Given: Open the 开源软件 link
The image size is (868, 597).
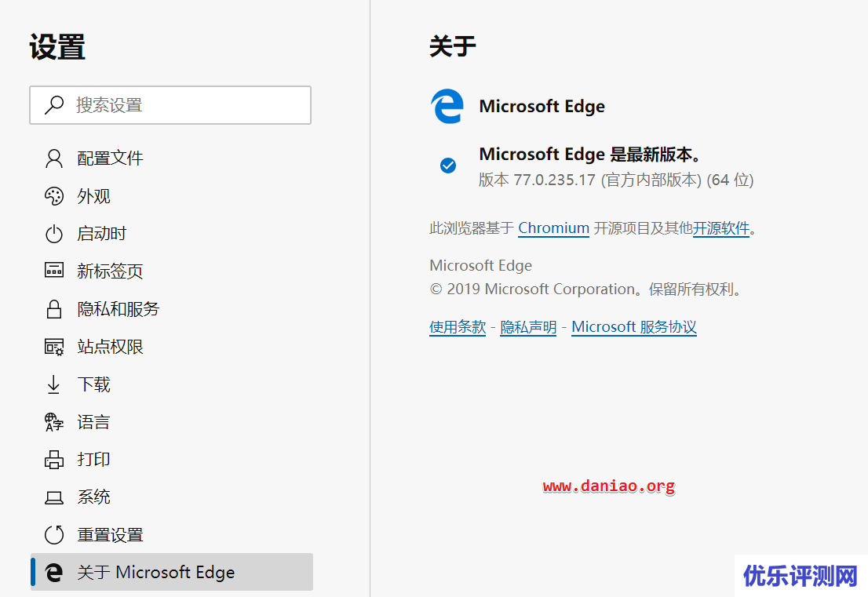Looking at the screenshot, I should click(720, 228).
